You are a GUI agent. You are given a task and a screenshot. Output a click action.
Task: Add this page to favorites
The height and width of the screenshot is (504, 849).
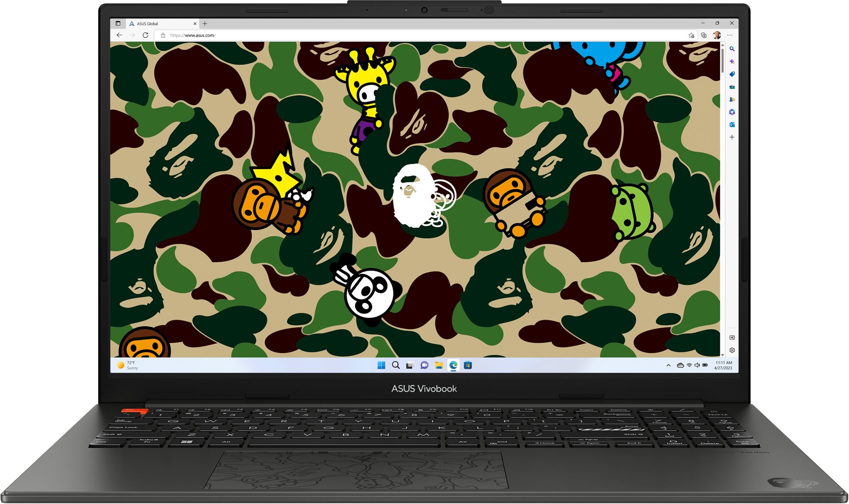pyautogui.click(x=691, y=35)
